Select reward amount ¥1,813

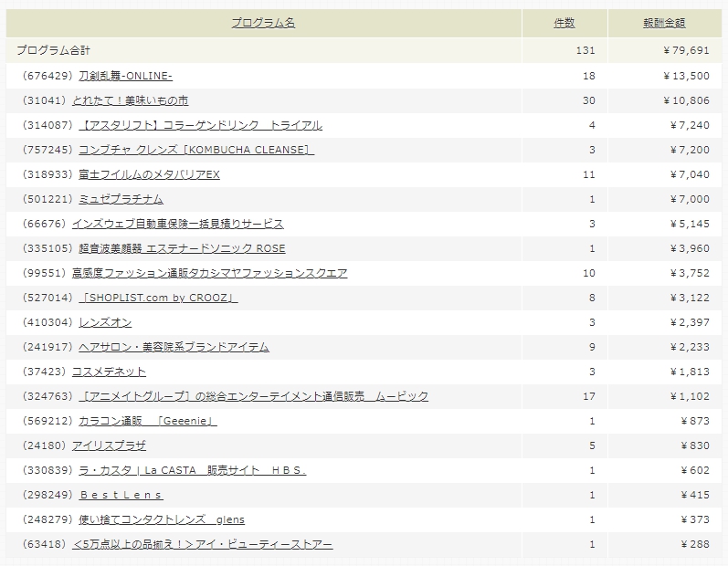pyautogui.click(x=690, y=371)
